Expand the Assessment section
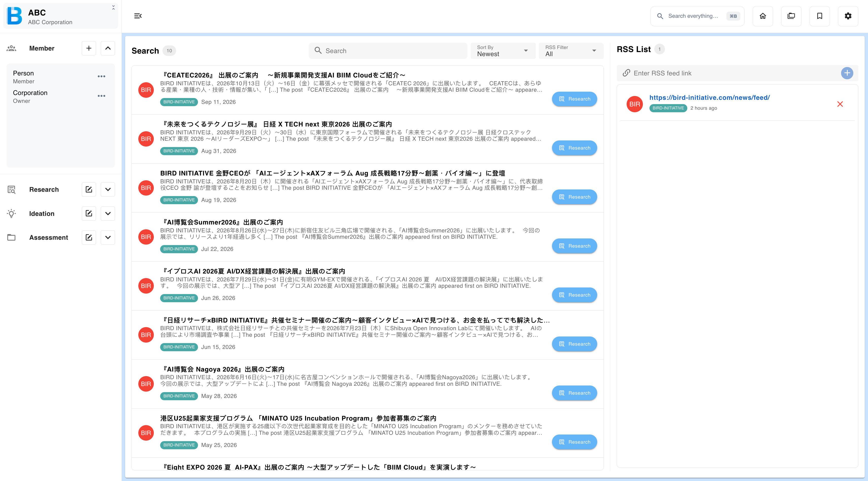The height and width of the screenshot is (481, 868). 108,237
